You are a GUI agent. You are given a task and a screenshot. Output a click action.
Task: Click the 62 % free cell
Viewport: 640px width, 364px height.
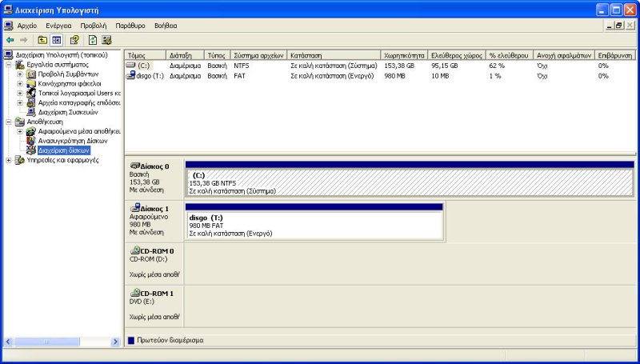click(497, 66)
